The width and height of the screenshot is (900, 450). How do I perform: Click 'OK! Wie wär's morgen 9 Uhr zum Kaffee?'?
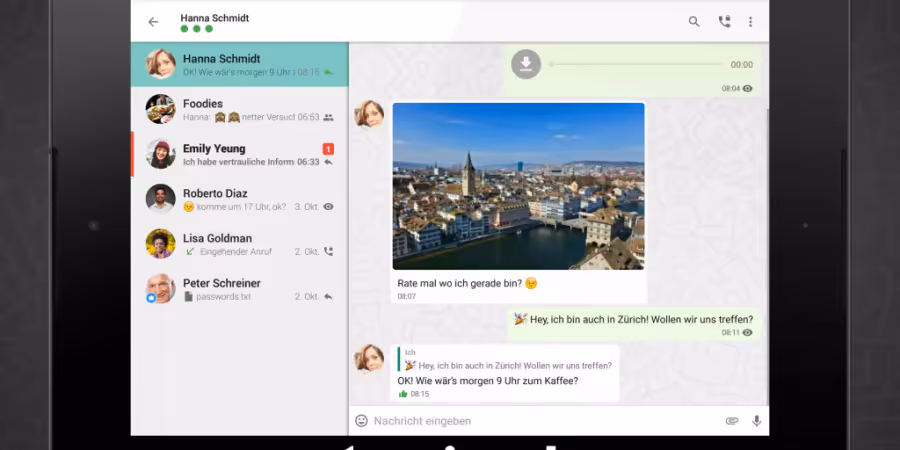(487, 381)
